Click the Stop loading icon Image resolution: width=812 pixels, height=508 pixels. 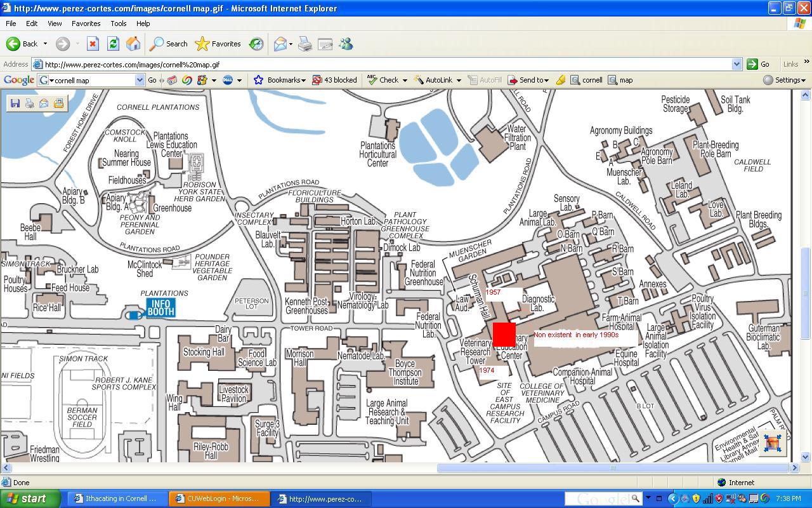pyautogui.click(x=93, y=44)
